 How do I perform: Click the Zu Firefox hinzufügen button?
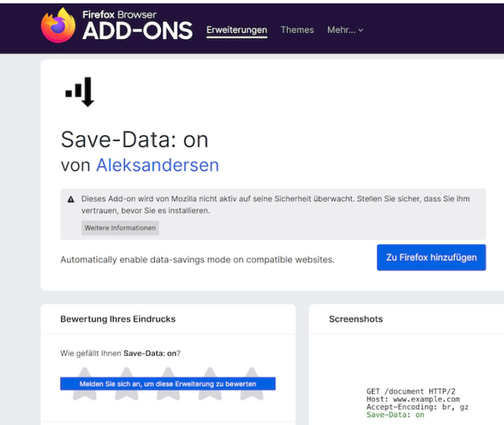coord(431,257)
